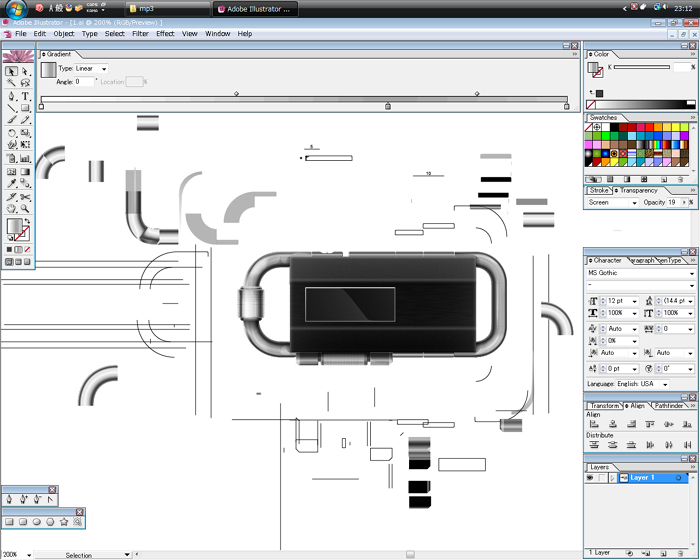Image resolution: width=700 pixels, height=560 pixels.
Task: Hide Layer 1 using the eye icon
Action: click(x=590, y=478)
